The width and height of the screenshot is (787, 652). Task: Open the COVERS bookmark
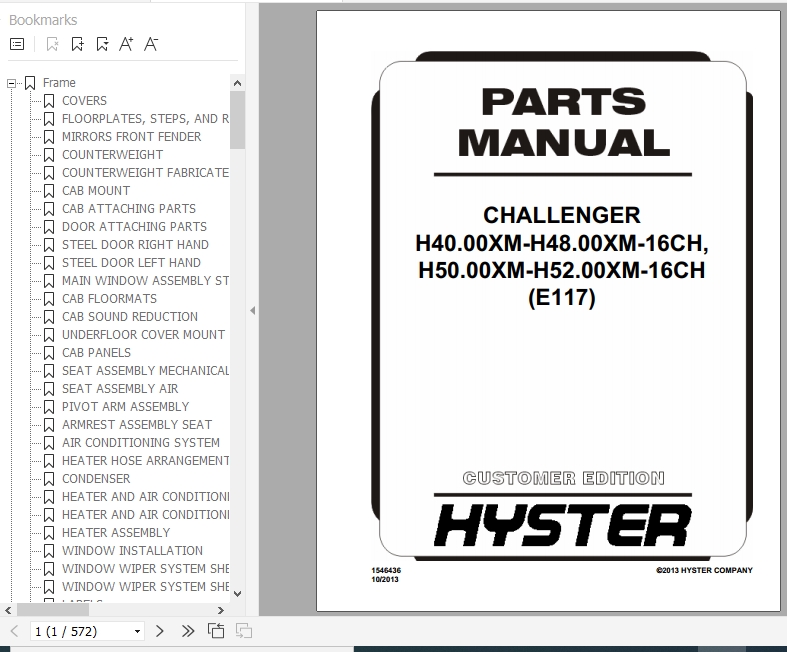[x=84, y=101]
